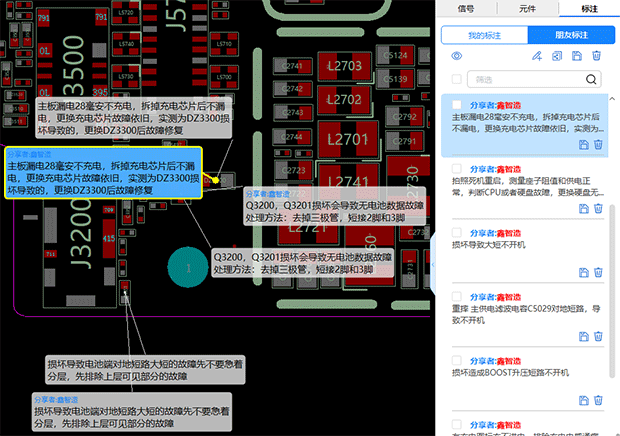Select inductor L2701 on the board

point(348,139)
